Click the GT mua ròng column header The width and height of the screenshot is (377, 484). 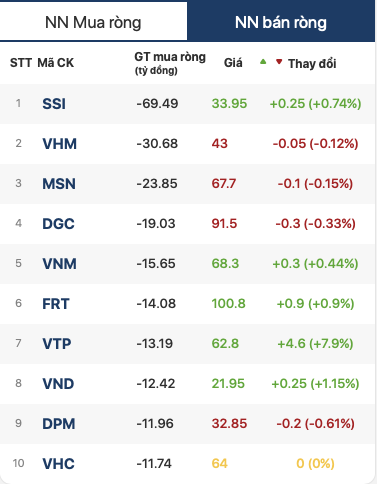(x=170, y=63)
